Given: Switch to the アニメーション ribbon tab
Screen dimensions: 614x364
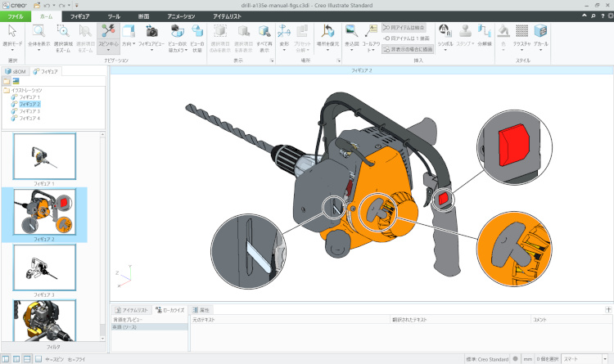Looking at the screenshot, I should tap(181, 16).
